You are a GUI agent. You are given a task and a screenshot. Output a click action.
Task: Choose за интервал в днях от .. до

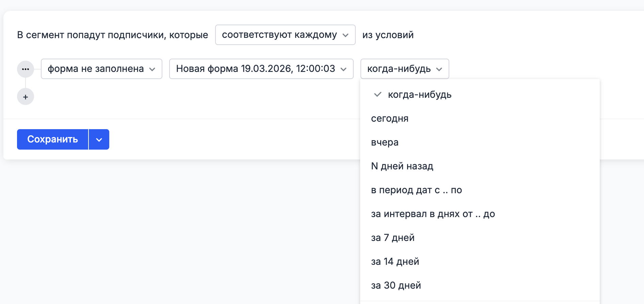(433, 214)
